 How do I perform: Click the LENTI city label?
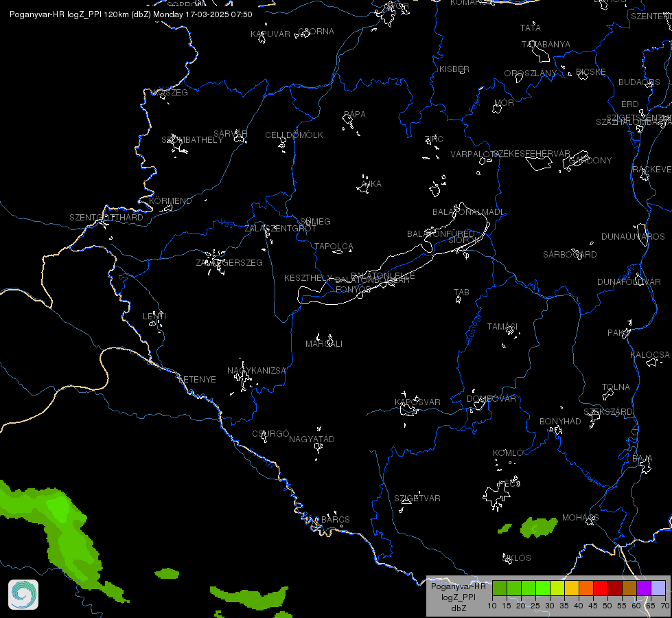(x=154, y=317)
